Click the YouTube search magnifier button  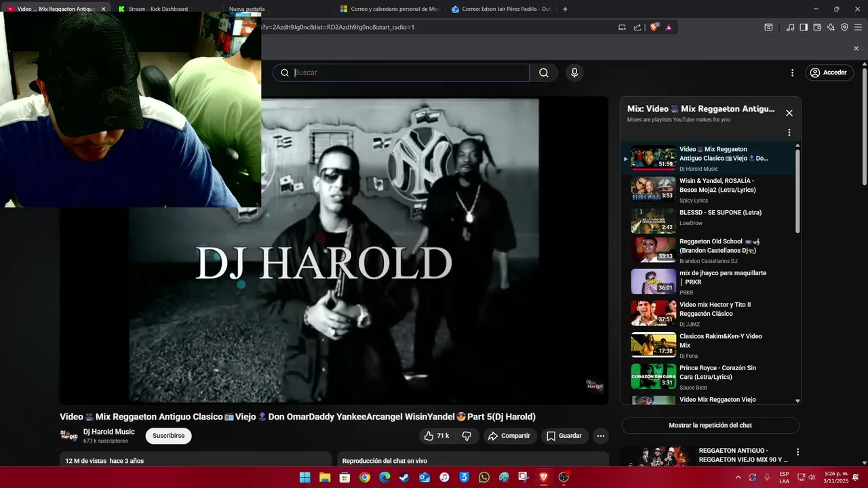[x=544, y=73]
